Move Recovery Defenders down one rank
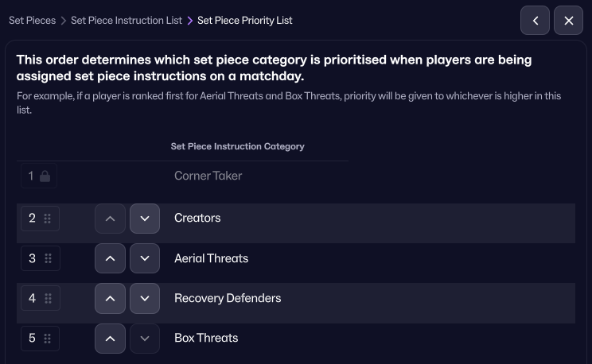The width and height of the screenshot is (592, 364). (144, 298)
